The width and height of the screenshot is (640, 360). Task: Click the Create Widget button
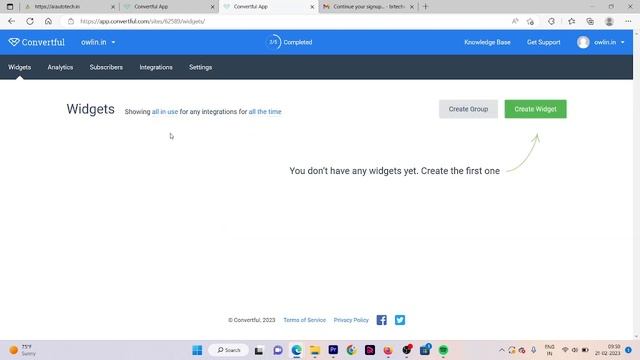535,109
